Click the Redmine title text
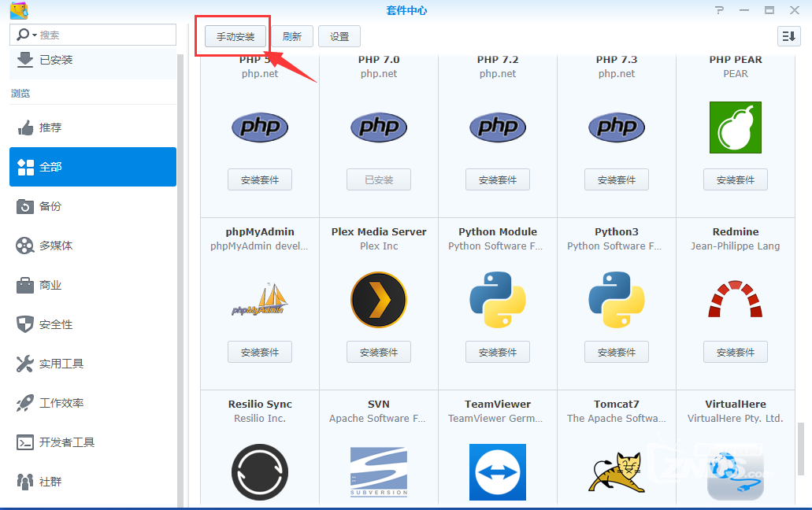 tap(736, 231)
